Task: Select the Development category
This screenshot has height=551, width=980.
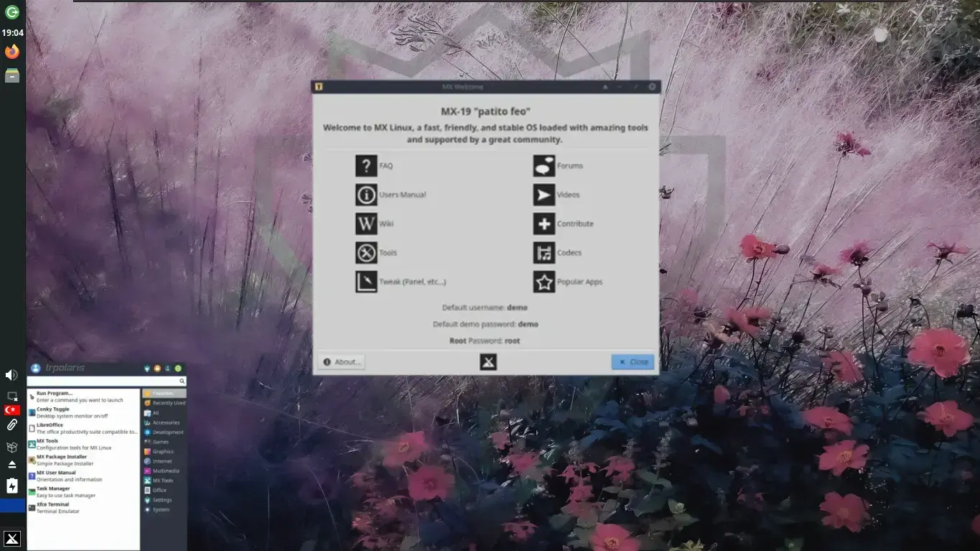Action: pos(164,432)
